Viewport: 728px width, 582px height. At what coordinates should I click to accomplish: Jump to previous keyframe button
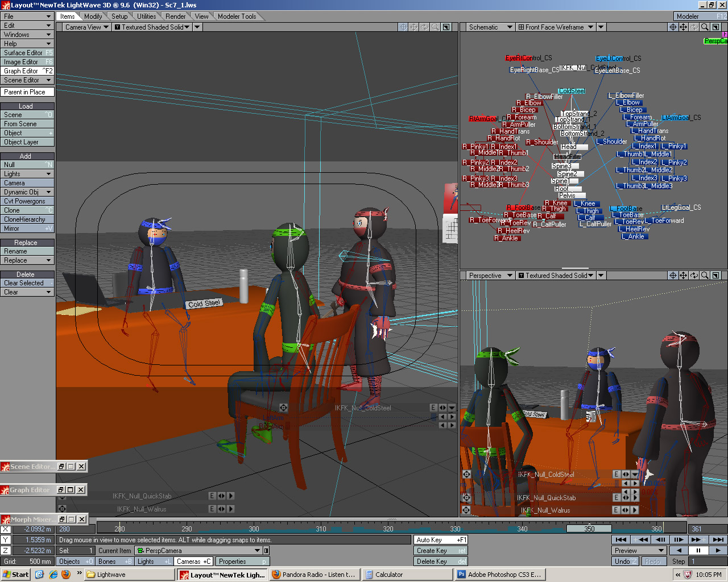coord(641,539)
